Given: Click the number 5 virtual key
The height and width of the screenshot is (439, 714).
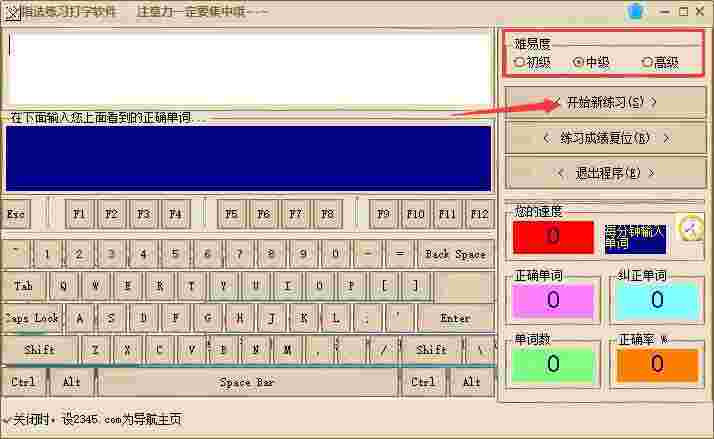Looking at the screenshot, I should (175, 254).
